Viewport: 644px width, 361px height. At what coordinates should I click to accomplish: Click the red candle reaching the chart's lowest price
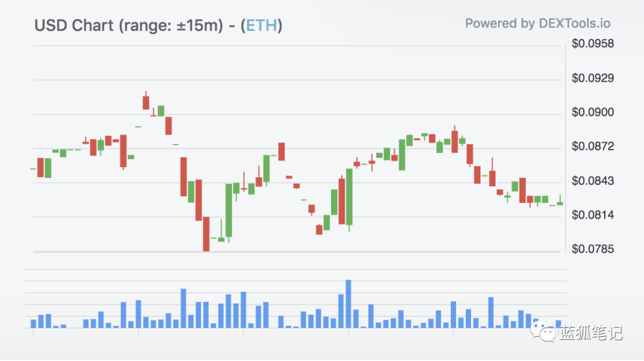[206, 233]
